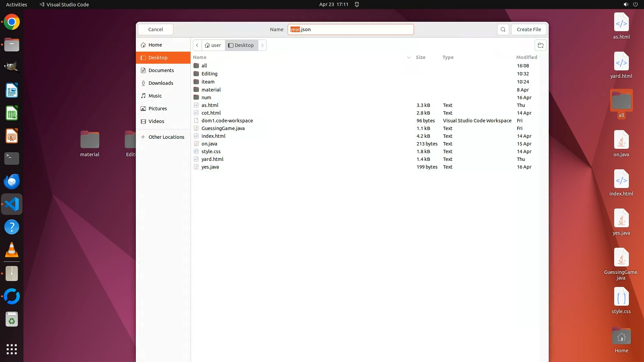Click the search magnifier icon in dialog
Screen dimensions: 644x362
[503, 29]
